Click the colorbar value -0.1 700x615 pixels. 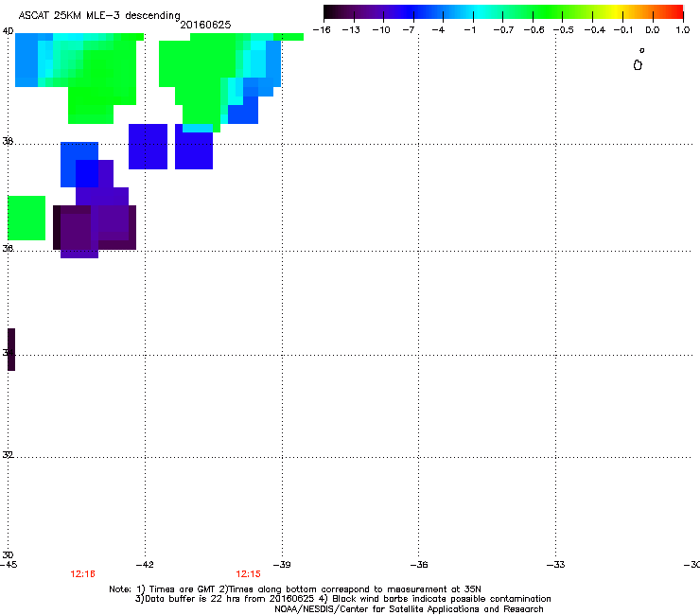coord(623,30)
